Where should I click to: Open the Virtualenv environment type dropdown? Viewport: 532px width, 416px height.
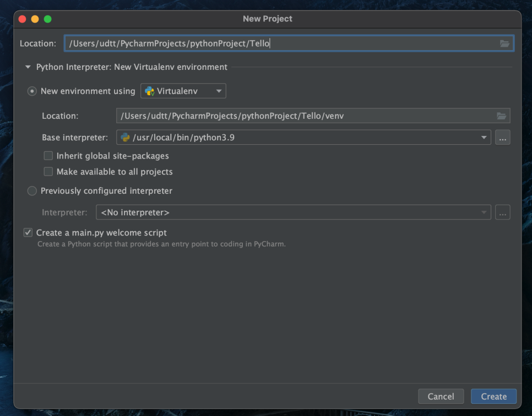tap(183, 91)
